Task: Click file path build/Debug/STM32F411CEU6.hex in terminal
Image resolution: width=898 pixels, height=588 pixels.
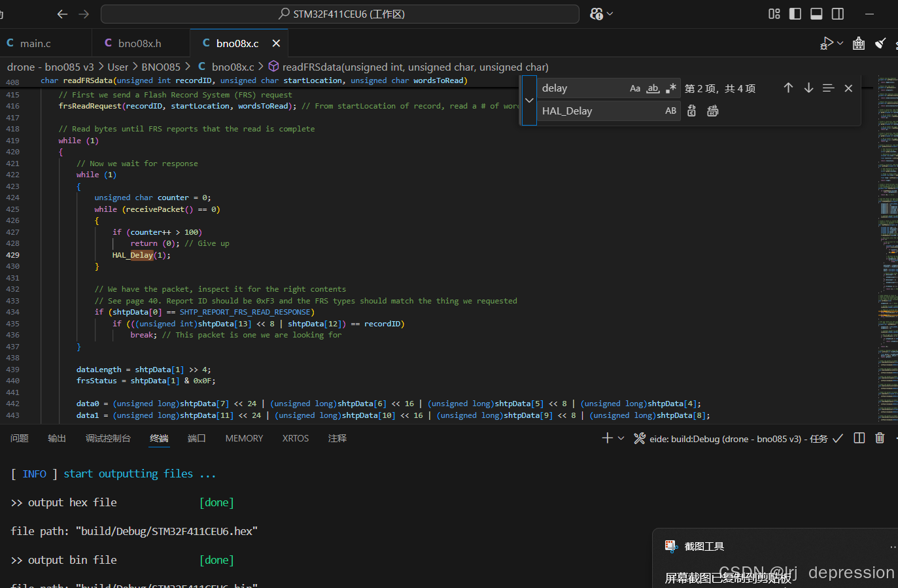Action: pos(167,531)
